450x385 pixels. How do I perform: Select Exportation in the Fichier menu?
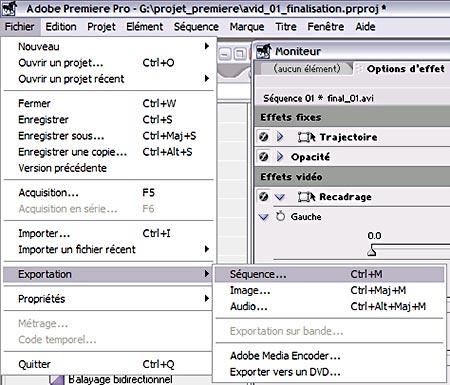[108, 274]
